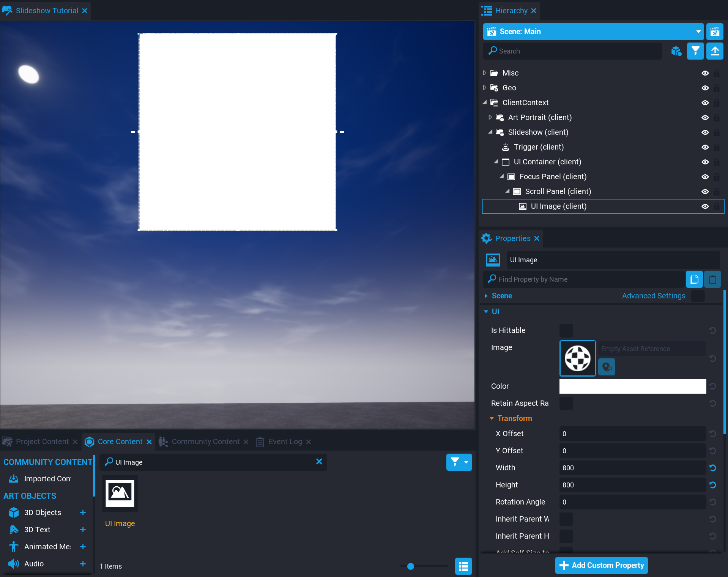Click the paste properties clipboard icon

[x=712, y=279]
